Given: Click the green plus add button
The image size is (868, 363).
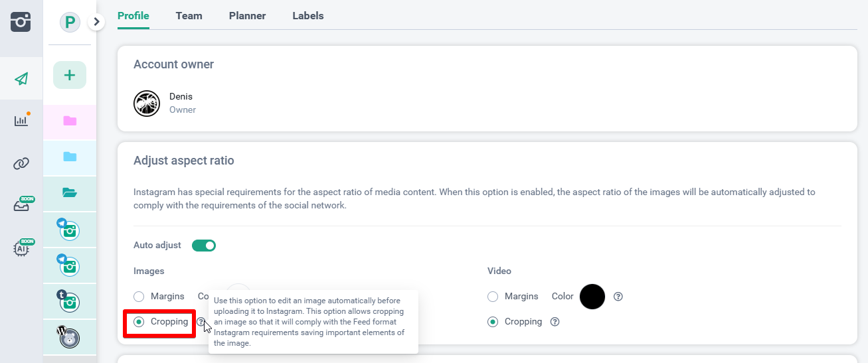Looking at the screenshot, I should pos(70,75).
